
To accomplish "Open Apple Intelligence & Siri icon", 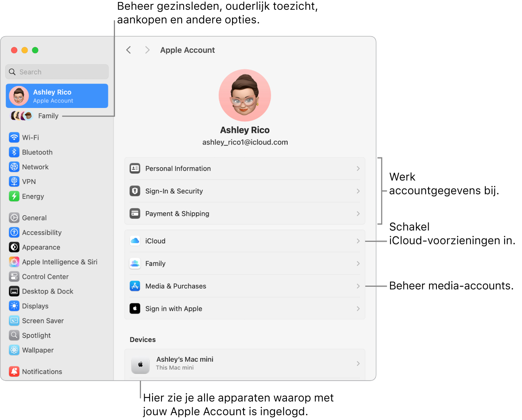I will (14, 262).
